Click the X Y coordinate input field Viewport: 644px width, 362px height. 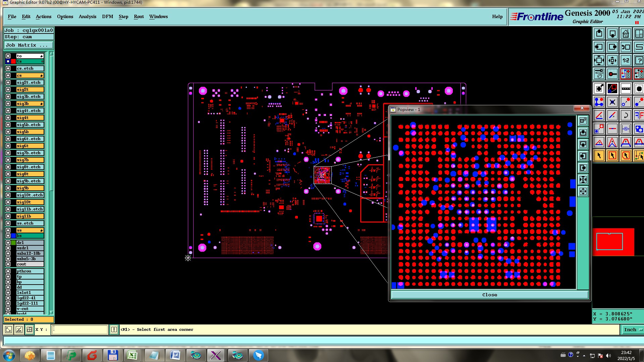click(x=80, y=330)
